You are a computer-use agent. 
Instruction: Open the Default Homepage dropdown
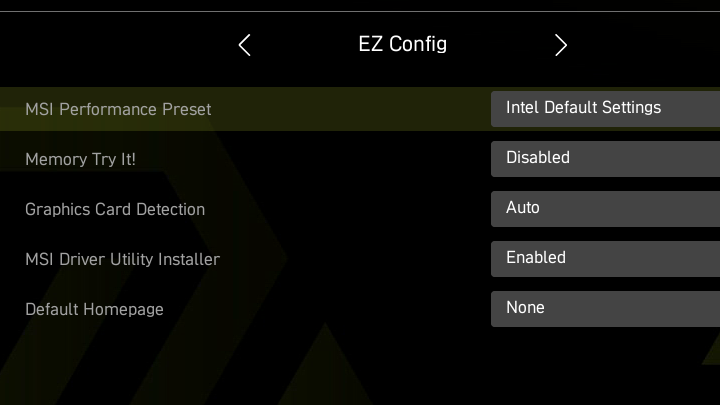(x=605, y=308)
